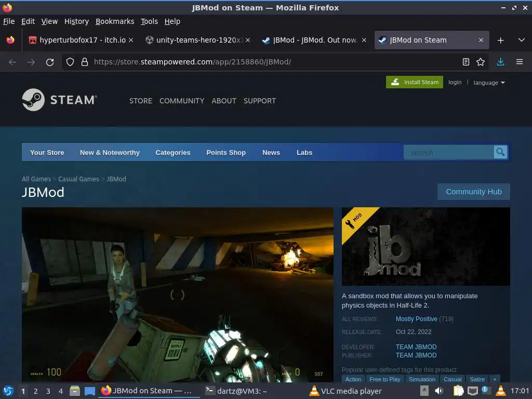Open Mostly Positive reviews link
Screen dimensions: 532x399
point(416,319)
